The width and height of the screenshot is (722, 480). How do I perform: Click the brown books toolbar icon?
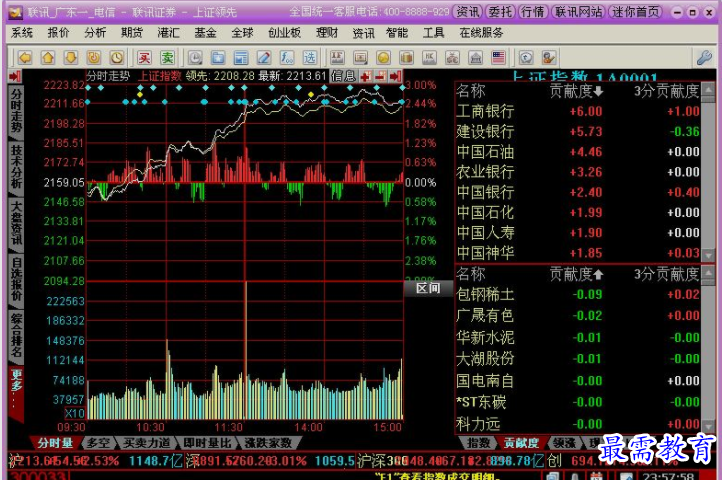tap(406, 58)
